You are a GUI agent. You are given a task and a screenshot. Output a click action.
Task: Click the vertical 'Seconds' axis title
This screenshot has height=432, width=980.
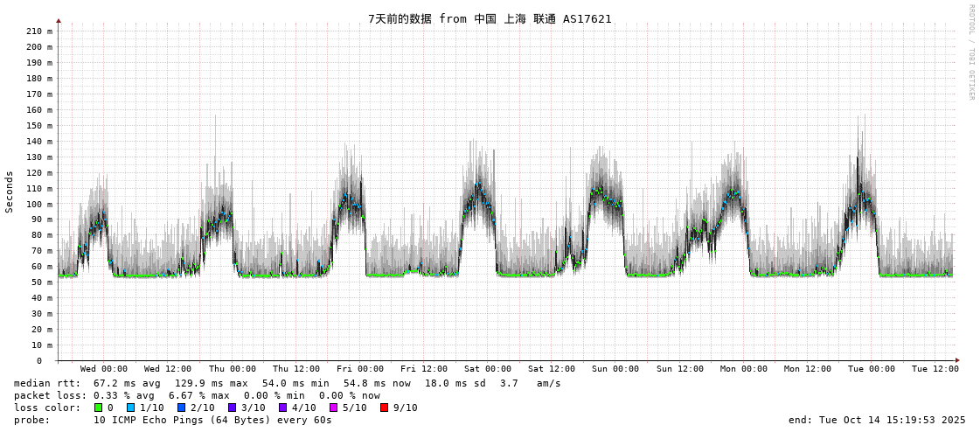[x=10, y=192]
